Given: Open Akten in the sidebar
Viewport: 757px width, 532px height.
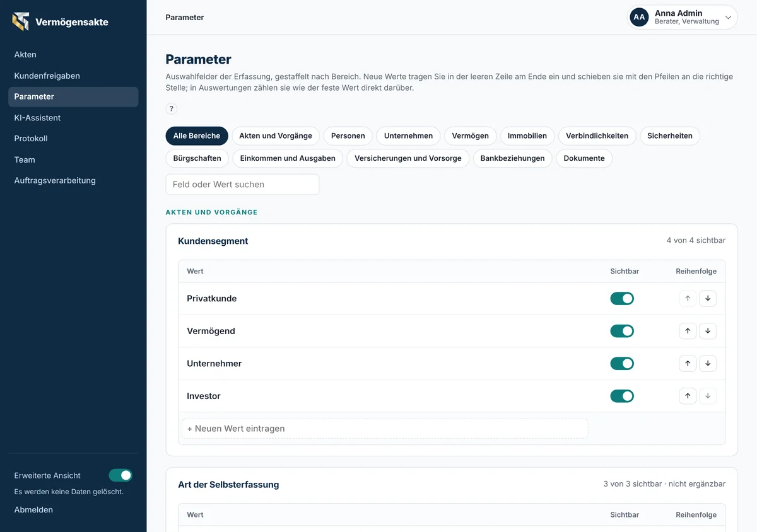Looking at the screenshot, I should pyautogui.click(x=73, y=55).
